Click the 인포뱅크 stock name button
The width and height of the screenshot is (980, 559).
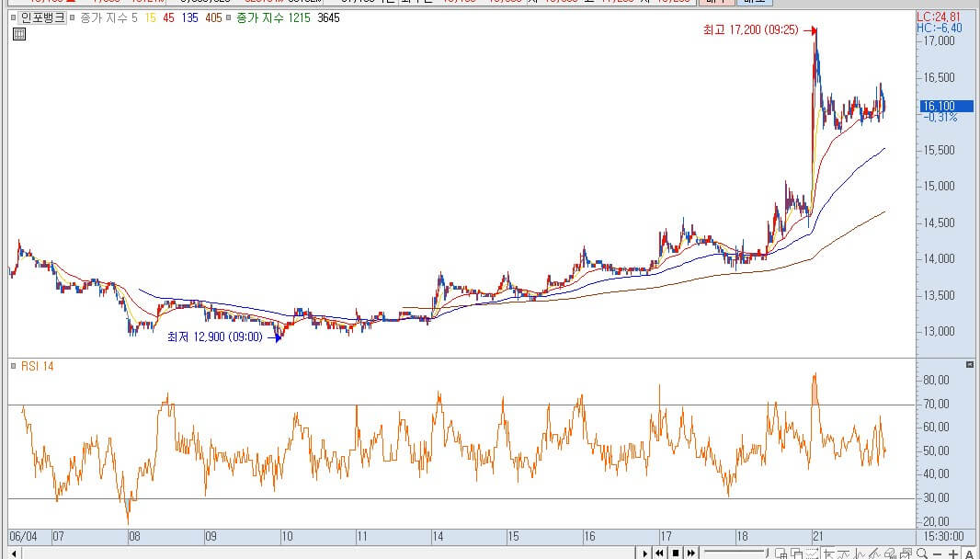42,17
